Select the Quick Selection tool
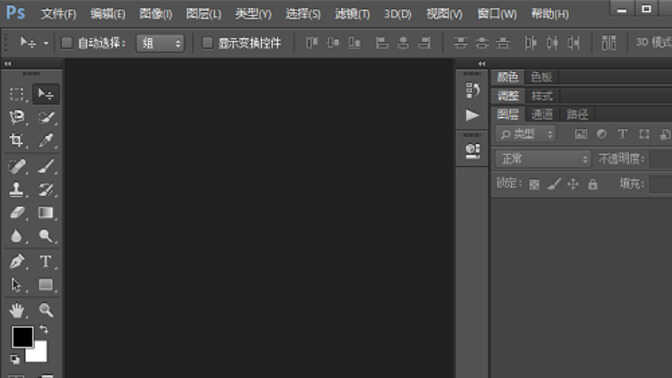Image resolution: width=672 pixels, height=378 pixels. click(x=45, y=117)
